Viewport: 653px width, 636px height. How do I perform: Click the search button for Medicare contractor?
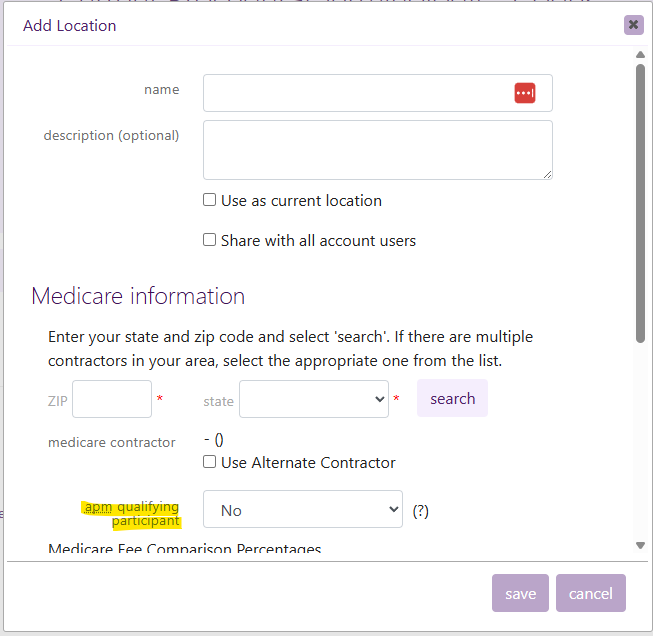[x=452, y=398]
